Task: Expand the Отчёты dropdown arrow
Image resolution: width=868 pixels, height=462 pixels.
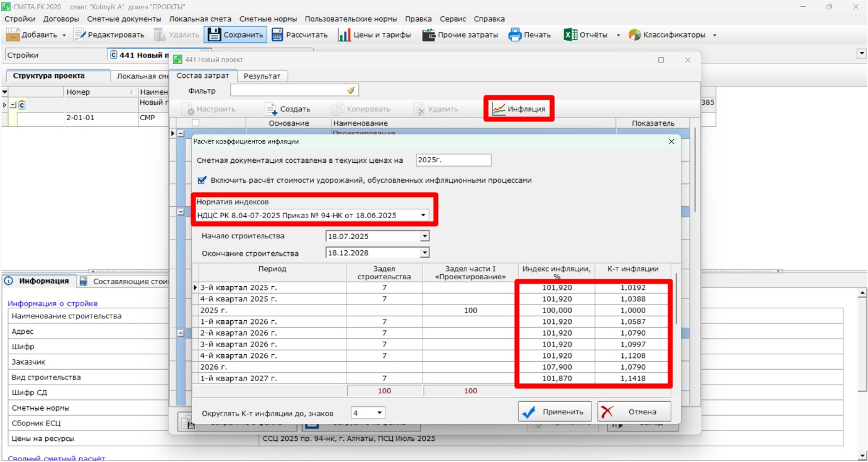Action: point(618,35)
